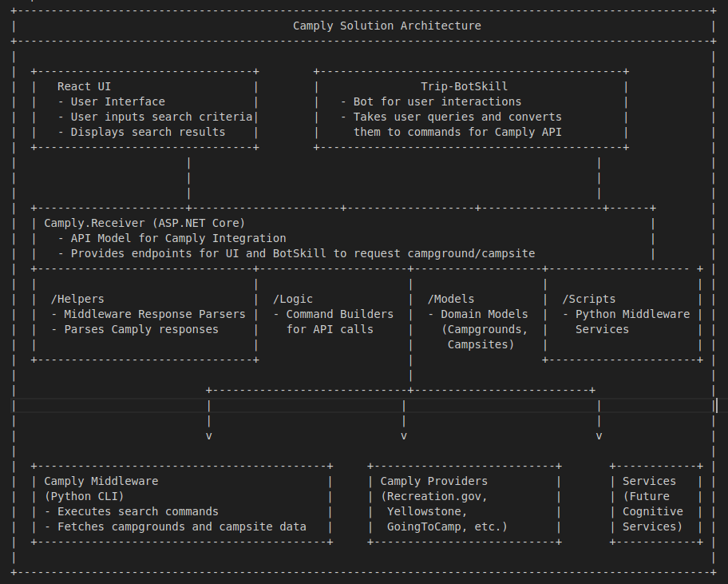Viewport: 728px width, 584px height.
Task: Click the 'Trip-BotSkill' heading
Action: (x=465, y=86)
